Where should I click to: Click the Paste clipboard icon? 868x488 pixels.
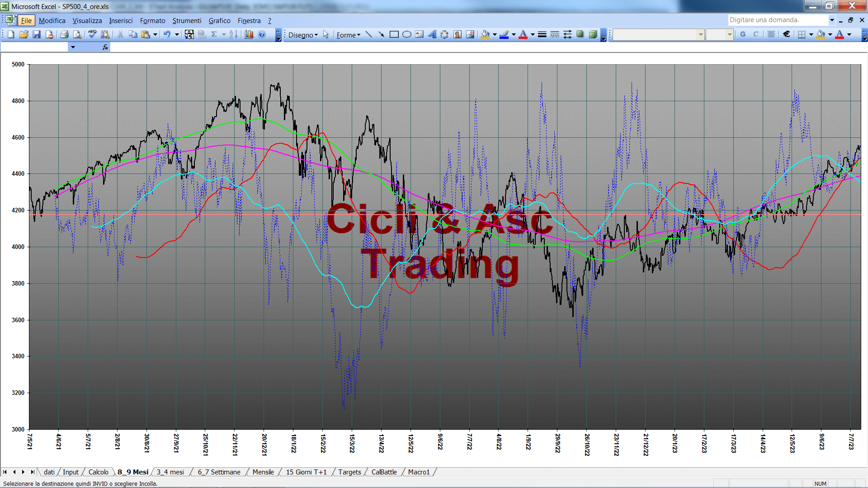[146, 34]
